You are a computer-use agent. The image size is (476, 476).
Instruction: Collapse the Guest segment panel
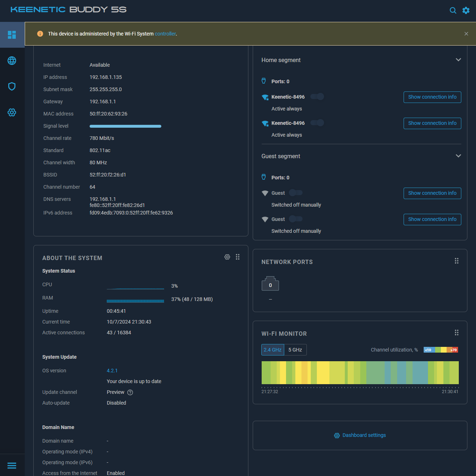point(458,156)
